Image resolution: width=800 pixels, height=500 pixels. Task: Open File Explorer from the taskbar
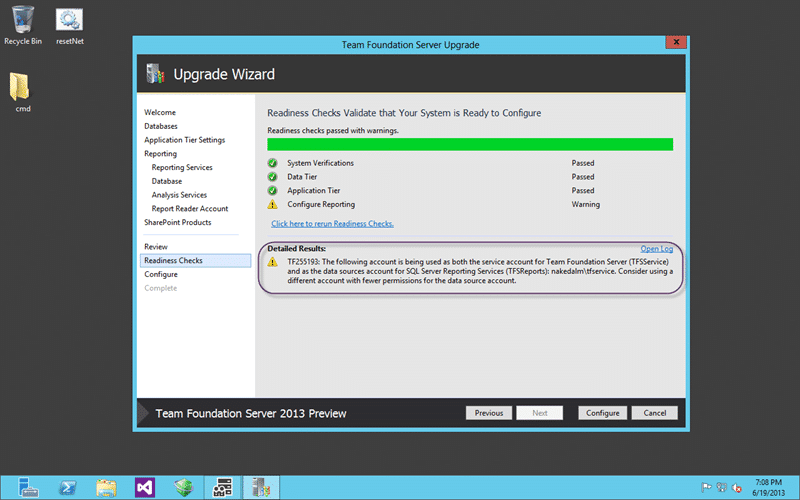click(x=106, y=488)
